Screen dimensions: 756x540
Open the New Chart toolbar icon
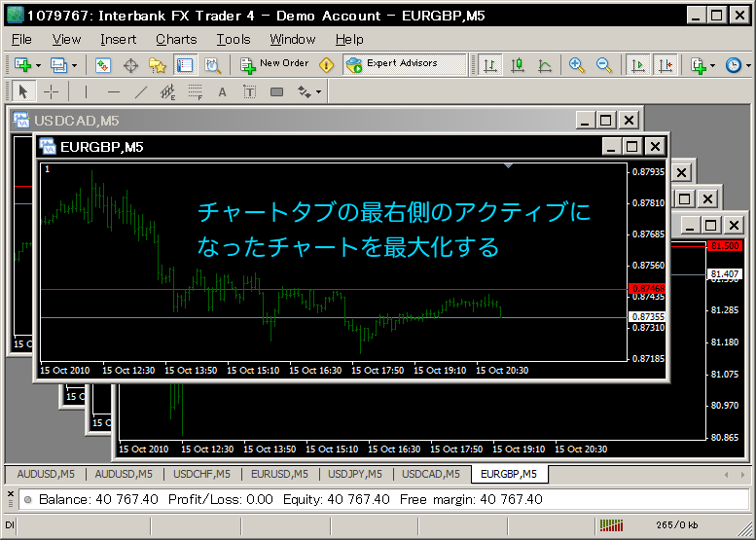22,64
